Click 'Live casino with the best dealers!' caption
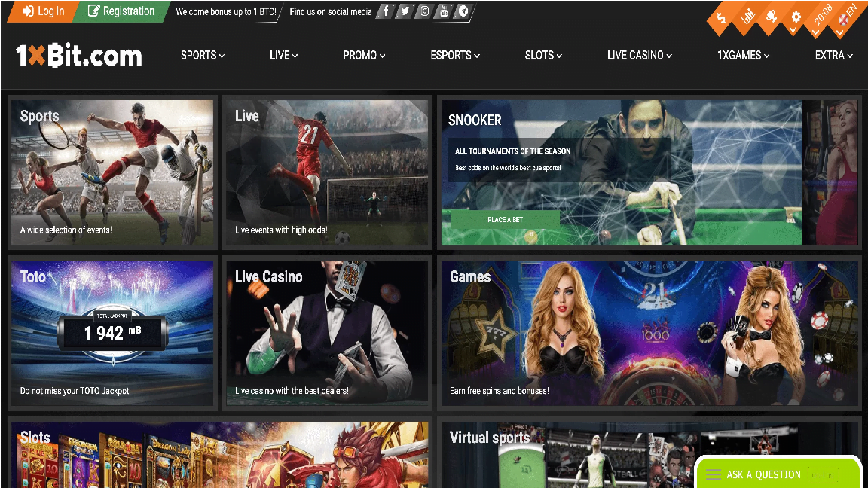The image size is (868, 488). click(292, 391)
